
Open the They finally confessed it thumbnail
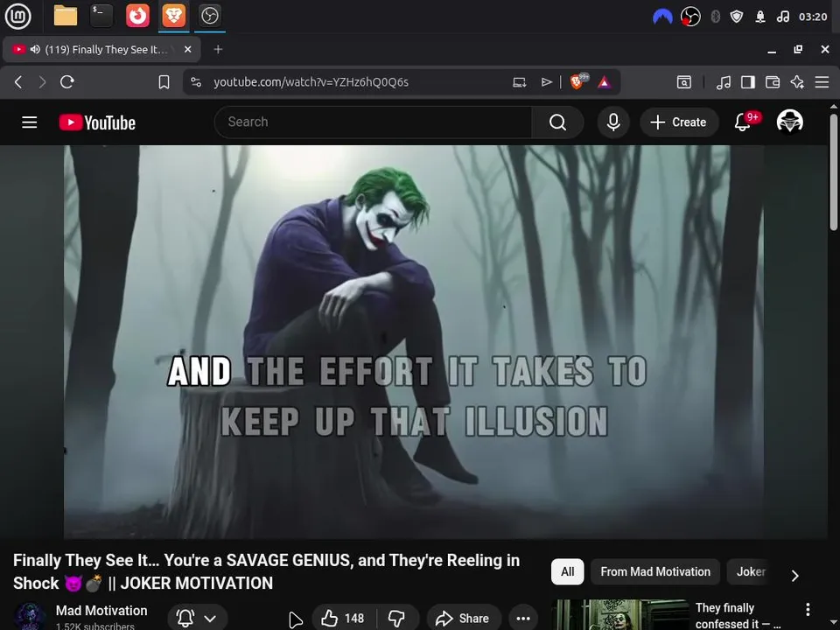pyautogui.click(x=619, y=614)
